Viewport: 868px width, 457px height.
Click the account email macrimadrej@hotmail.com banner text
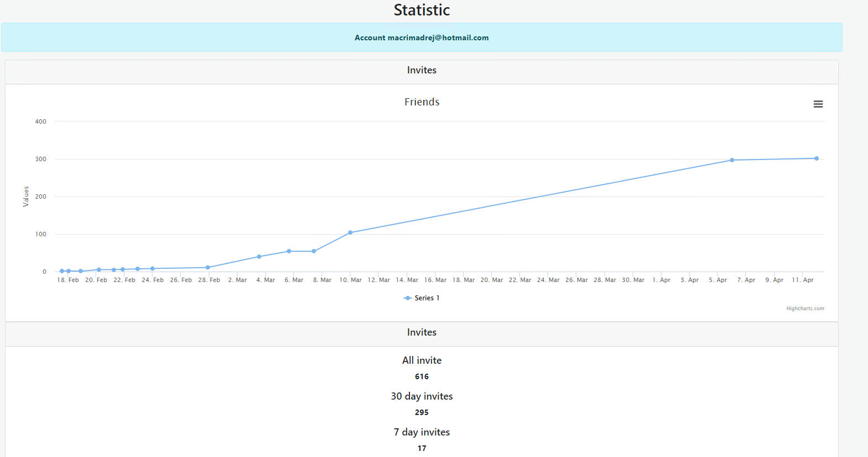click(422, 38)
